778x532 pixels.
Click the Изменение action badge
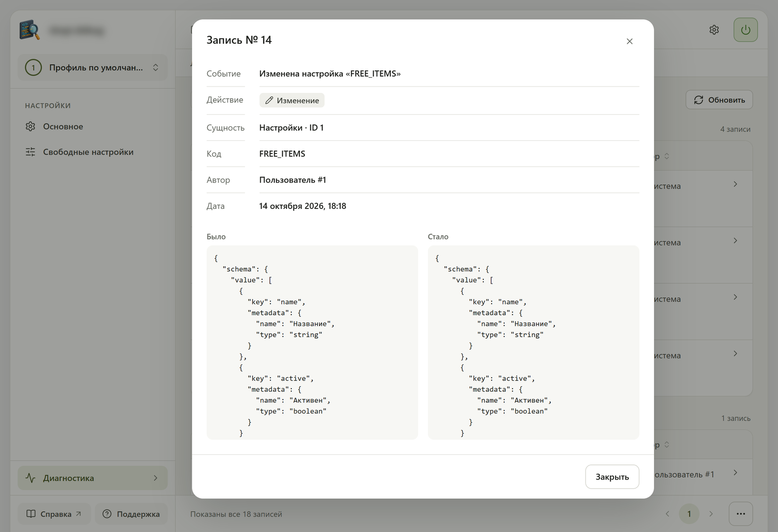click(x=292, y=100)
